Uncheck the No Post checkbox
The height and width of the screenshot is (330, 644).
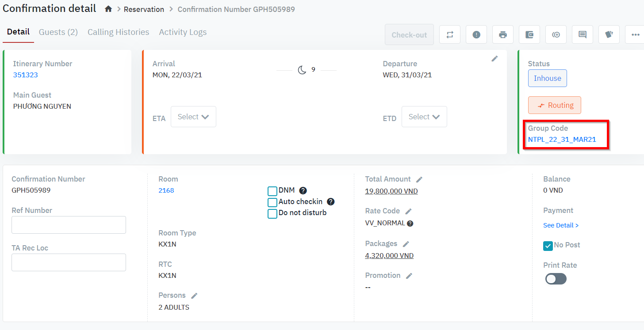pyautogui.click(x=548, y=246)
